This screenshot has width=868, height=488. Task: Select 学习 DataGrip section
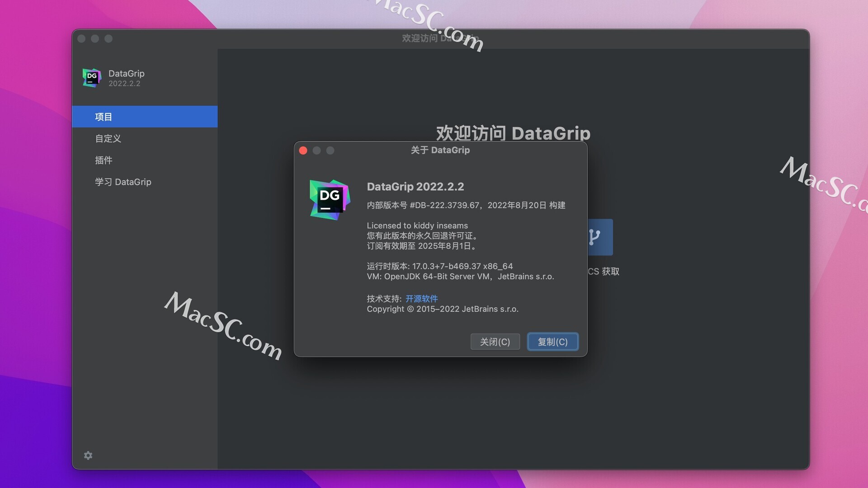pos(122,181)
